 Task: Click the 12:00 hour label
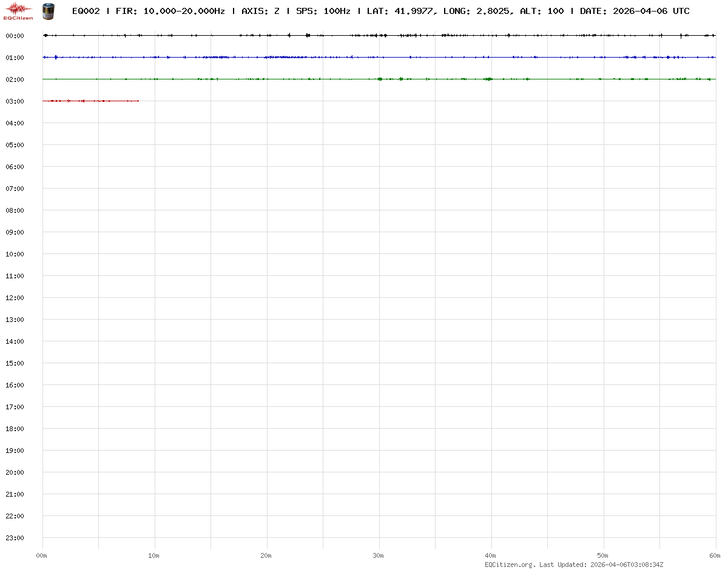[x=15, y=298]
